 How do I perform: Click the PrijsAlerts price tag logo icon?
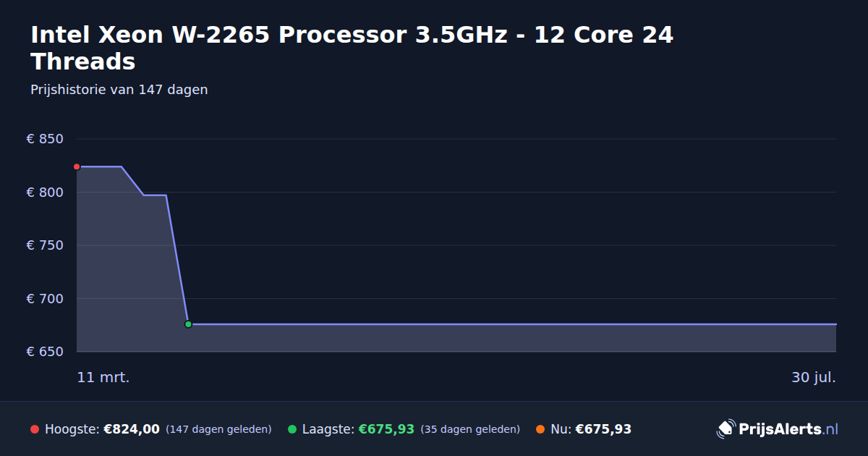[x=726, y=429]
